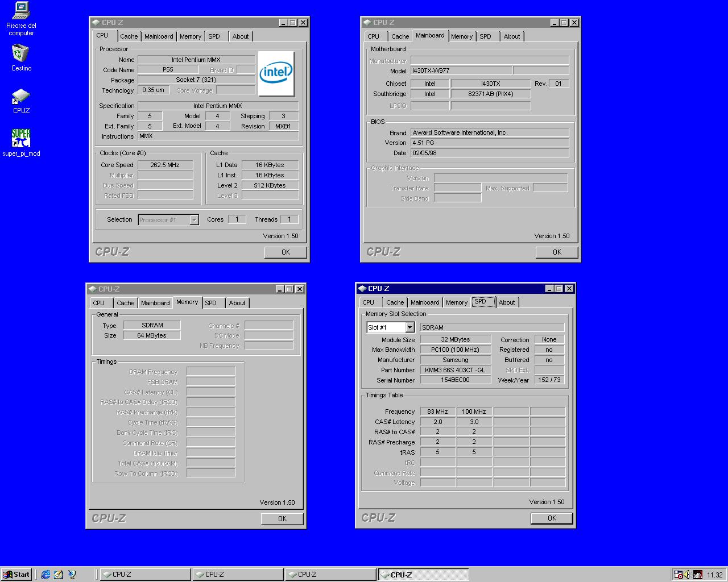Screen dimensions: 728x582
Task: Switch to Mainboard tab in Timings window
Action: pyautogui.click(x=155, y=303)
